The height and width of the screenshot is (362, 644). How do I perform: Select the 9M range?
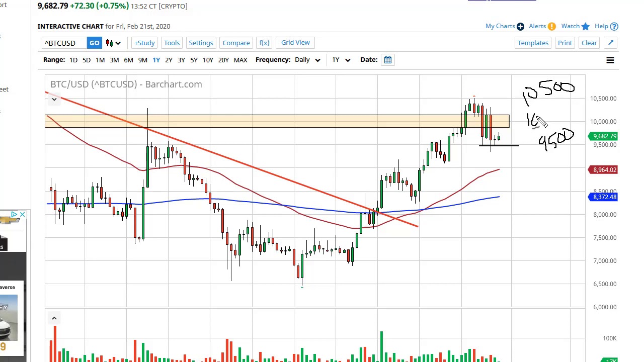point(142,60)
